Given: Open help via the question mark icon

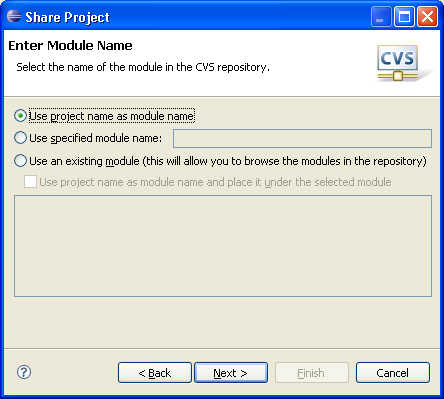Looking at the screenshot, I should [24, 372].
